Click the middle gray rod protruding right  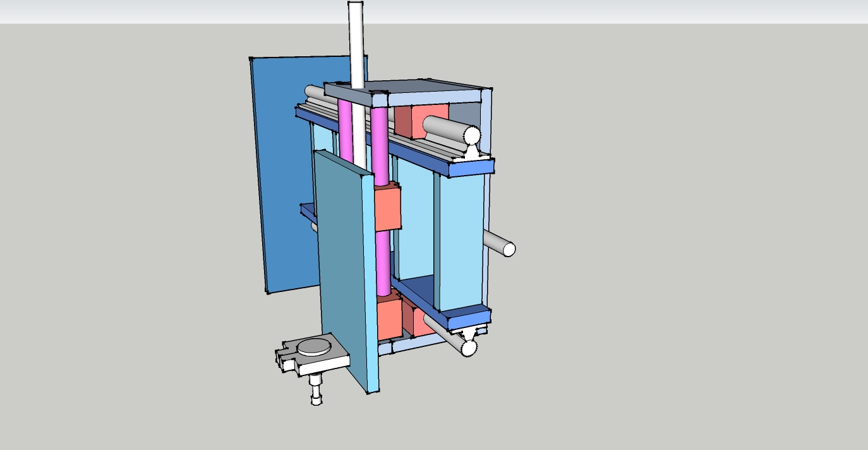(499, 245)
